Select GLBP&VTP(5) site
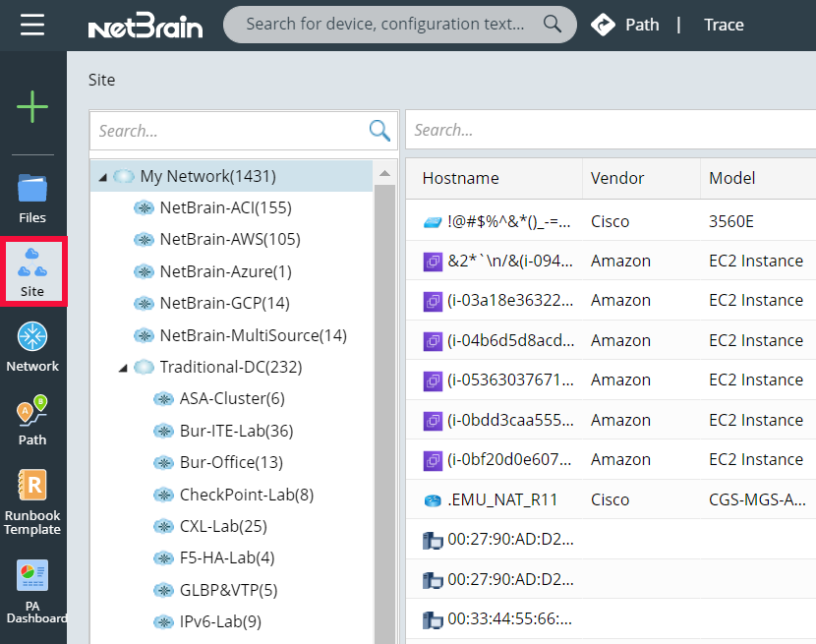The width and height of the screenshot is (816, 644). tap(228, 590)
